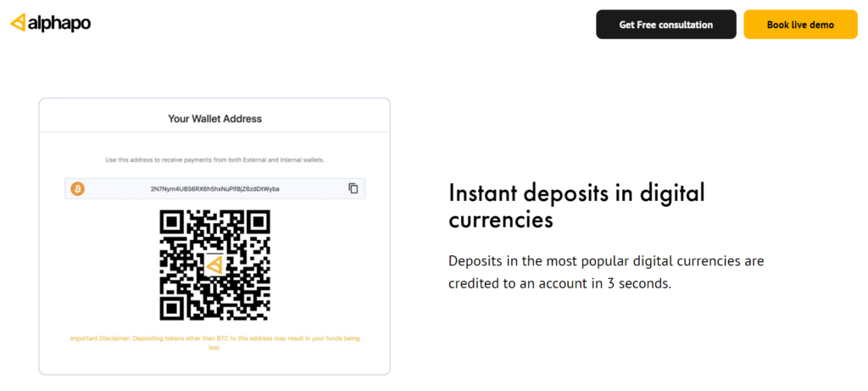
Task: Click the word currencies in the heading
Action: pos(500,220)
